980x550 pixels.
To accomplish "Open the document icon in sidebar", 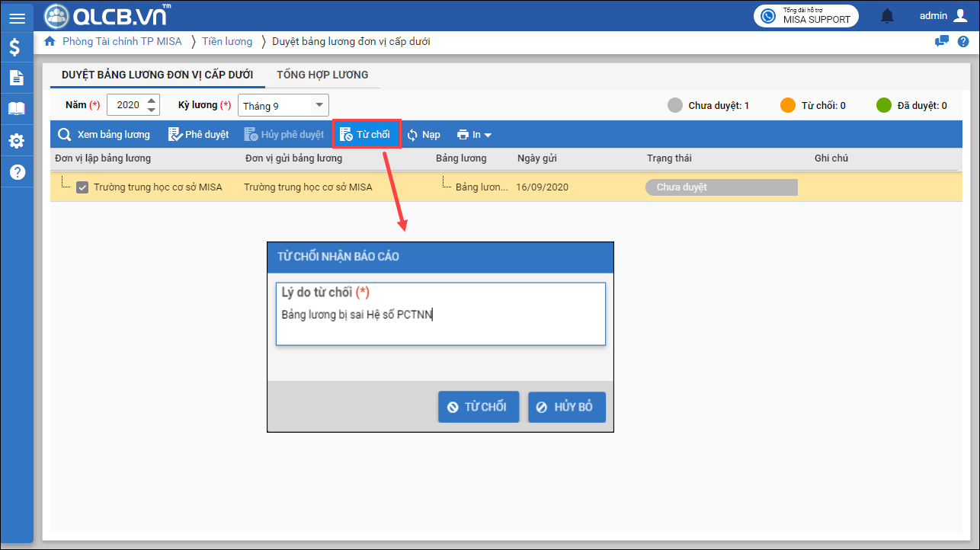I will [x=16, y=78].
